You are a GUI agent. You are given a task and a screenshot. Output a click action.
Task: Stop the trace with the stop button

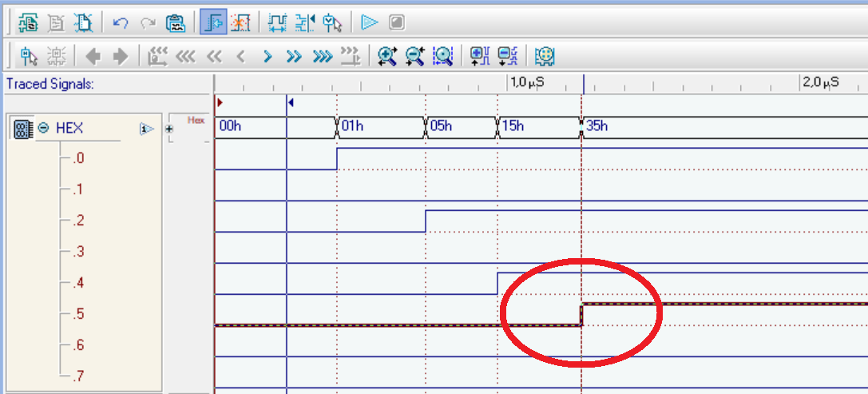pos(397,22)
